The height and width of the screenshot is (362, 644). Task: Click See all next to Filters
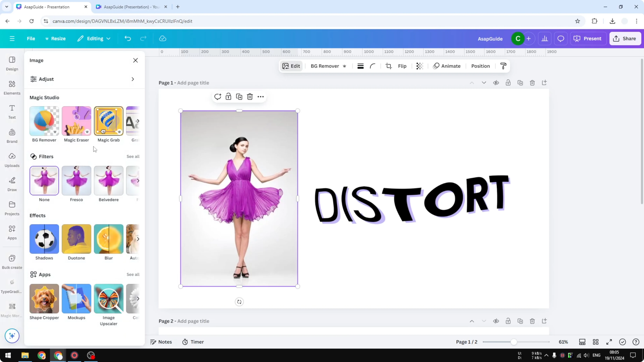click(x=133, y=156)
